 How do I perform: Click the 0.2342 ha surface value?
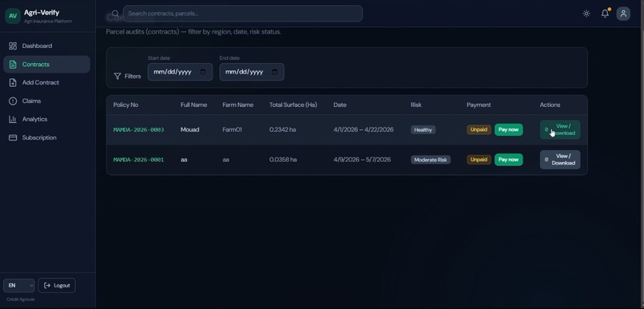pos(283,129)
